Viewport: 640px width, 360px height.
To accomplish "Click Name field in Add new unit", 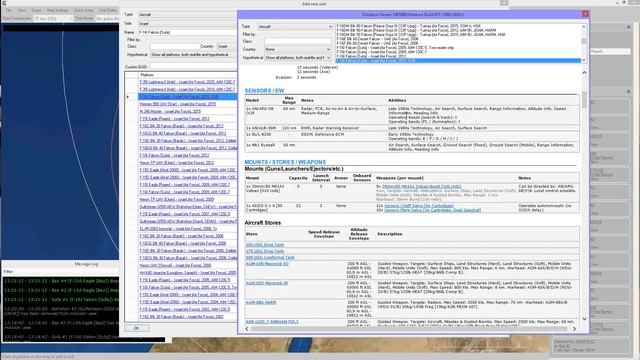I will pyautogui.click(x=187, y=32).
